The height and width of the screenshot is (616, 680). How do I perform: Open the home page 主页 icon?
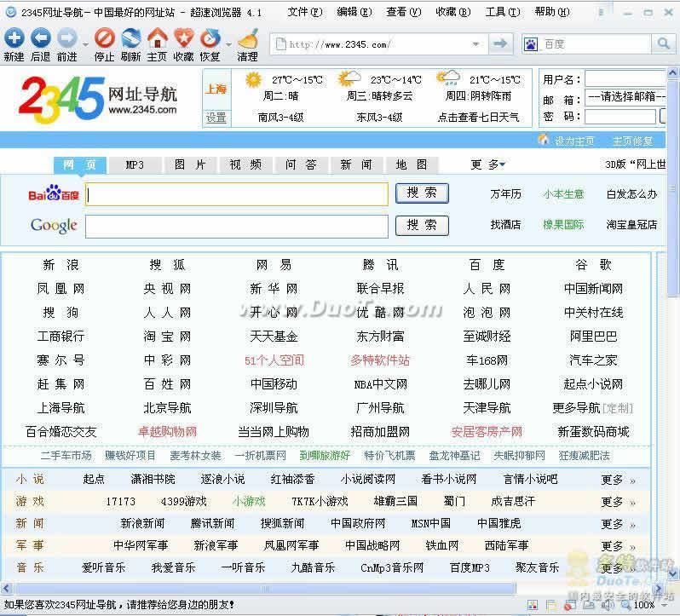(x=158, y=38)
